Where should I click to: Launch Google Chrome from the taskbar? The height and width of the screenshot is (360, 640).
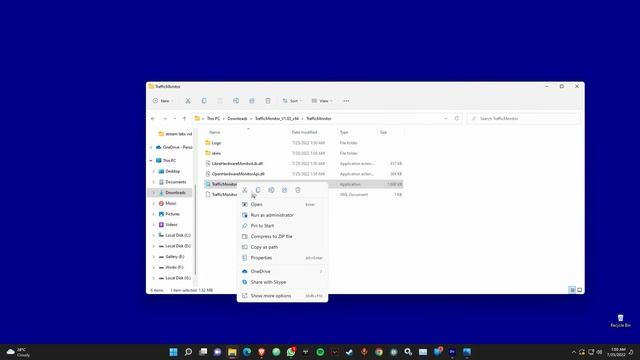pos(379,352)
